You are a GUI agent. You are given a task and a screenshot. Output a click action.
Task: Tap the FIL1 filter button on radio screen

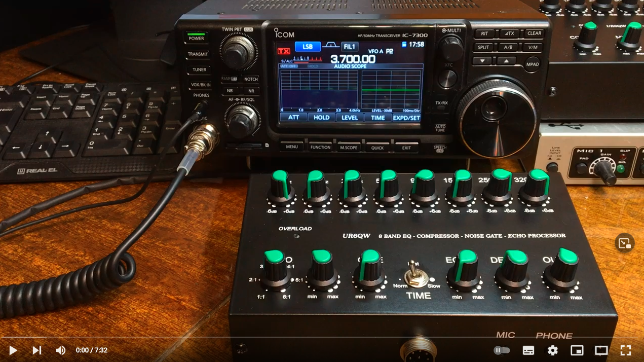point(350,47)
